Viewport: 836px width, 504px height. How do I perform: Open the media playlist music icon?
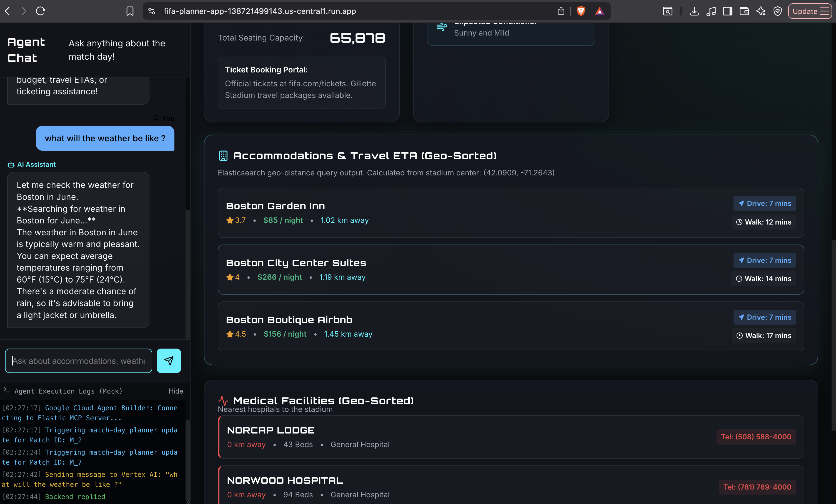(x=711, y=11)
